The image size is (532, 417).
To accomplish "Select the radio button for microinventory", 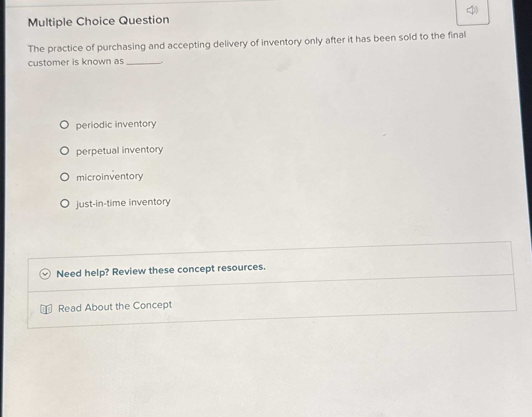I will [x=65, y=176].
